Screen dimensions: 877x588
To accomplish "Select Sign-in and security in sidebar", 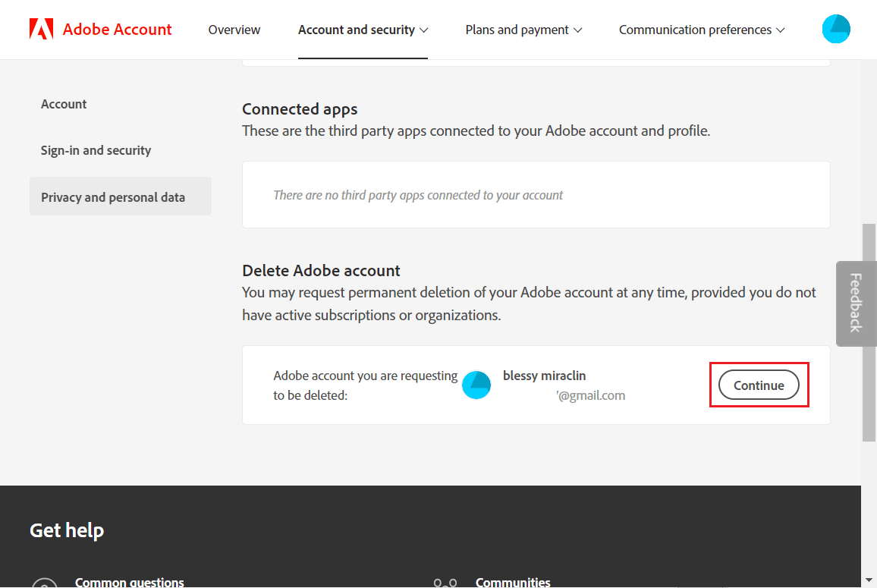I will pos(96,150).
